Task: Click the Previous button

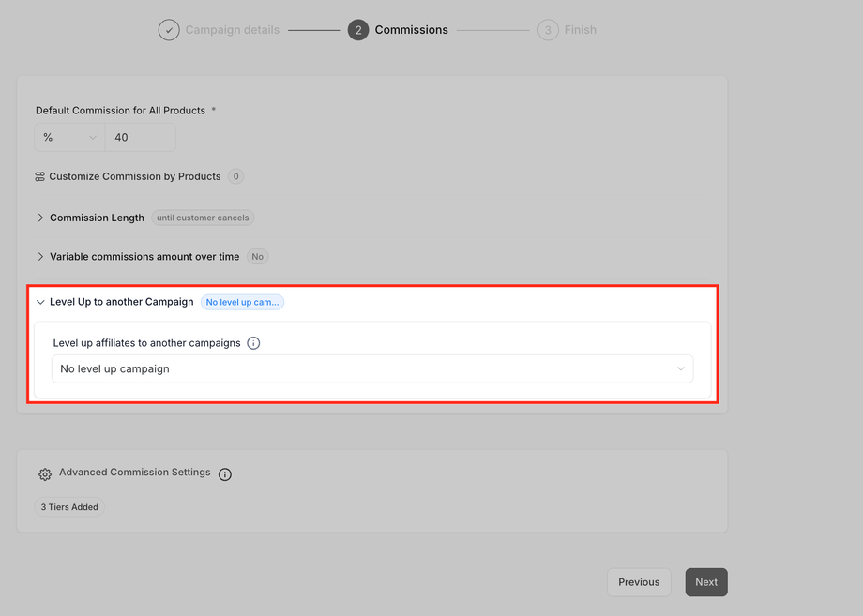Action: point(639,582)
